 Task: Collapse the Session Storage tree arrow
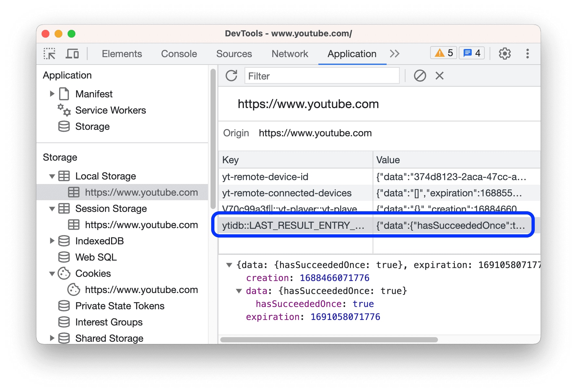pos(52,209)
